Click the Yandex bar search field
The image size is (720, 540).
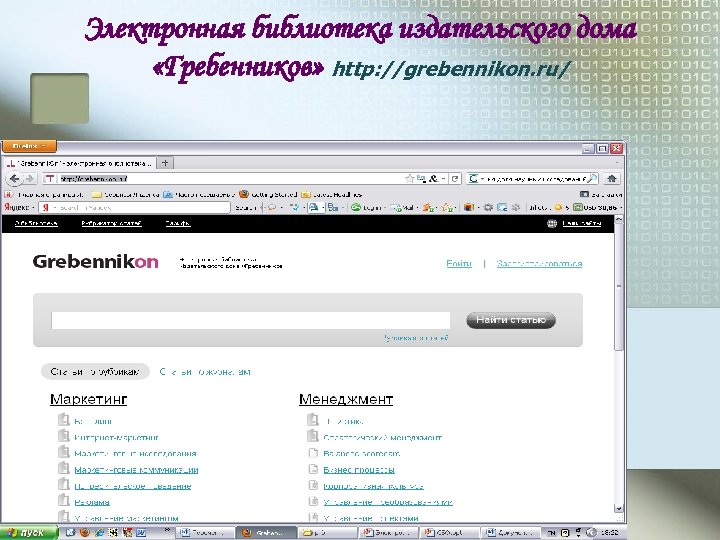pos(137,208)
